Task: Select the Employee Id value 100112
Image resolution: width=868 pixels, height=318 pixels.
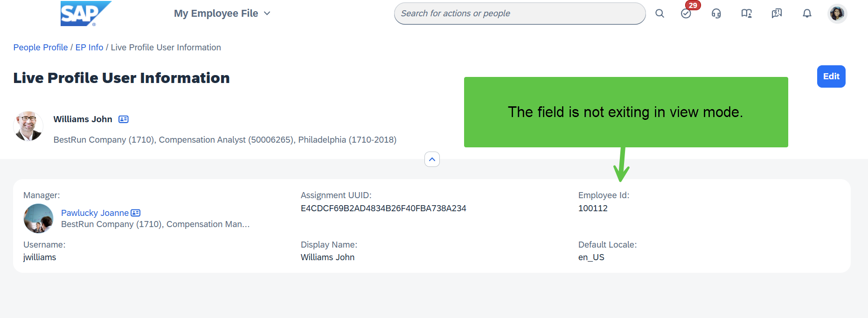Action: coord(593,208)
